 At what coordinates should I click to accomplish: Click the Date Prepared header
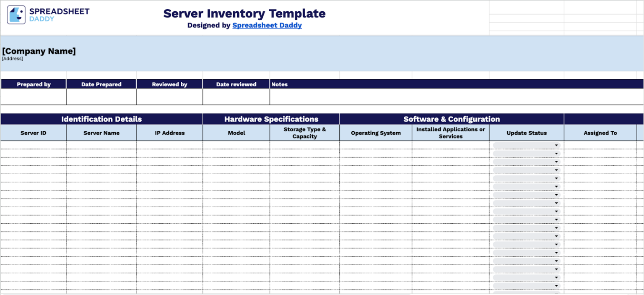pos(101,84)
